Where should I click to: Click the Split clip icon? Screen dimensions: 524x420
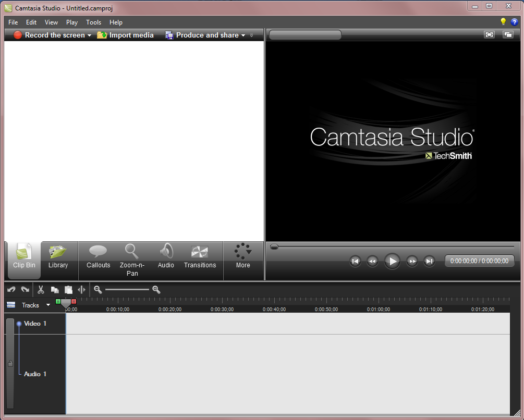click(x=81, y=289)
